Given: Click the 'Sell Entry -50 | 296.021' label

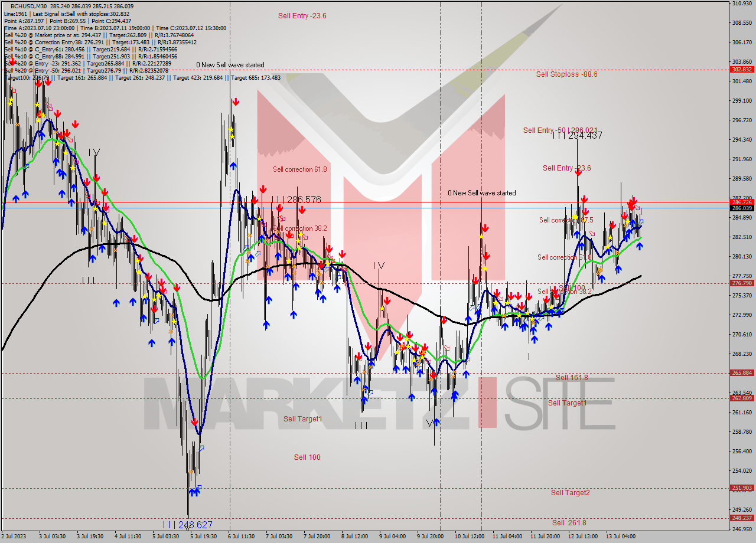Looking at the screenshot, I should (560, 130).
